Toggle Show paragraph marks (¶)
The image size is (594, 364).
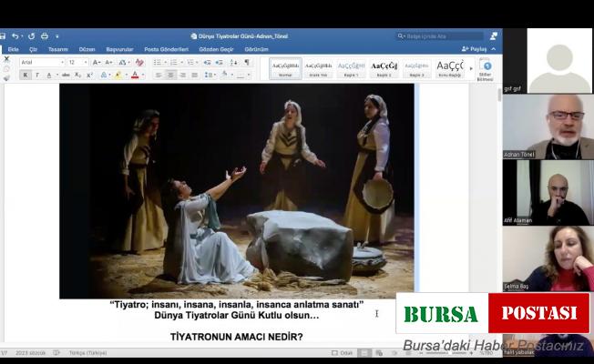247,62
